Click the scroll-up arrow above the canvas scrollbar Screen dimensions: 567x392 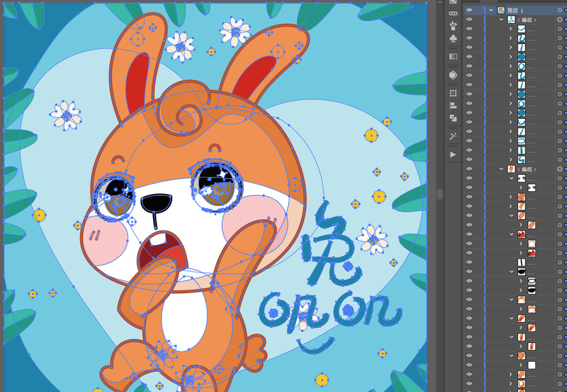pyautogui.click(x=440, y=2)
